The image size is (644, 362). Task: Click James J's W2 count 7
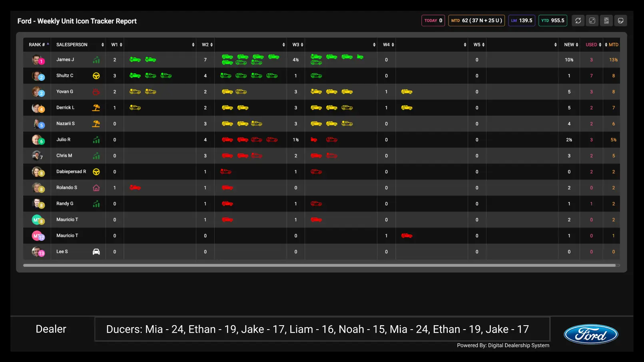pos(205,60)
